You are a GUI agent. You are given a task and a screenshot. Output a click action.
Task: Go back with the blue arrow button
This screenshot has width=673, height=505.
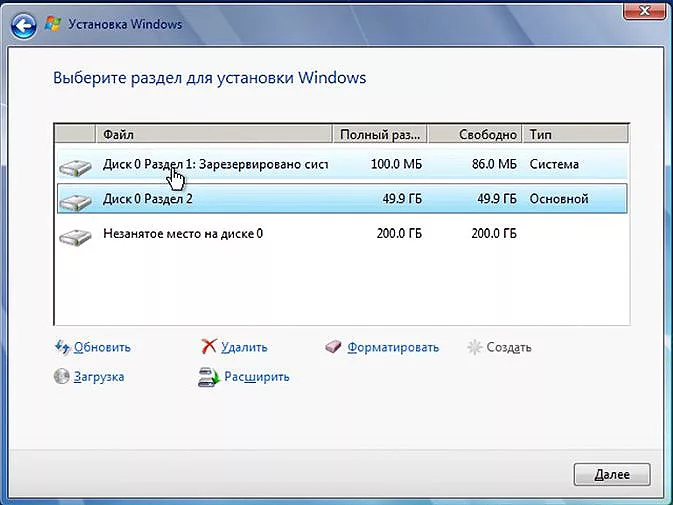pyautogui.click(x=23, y=26)
